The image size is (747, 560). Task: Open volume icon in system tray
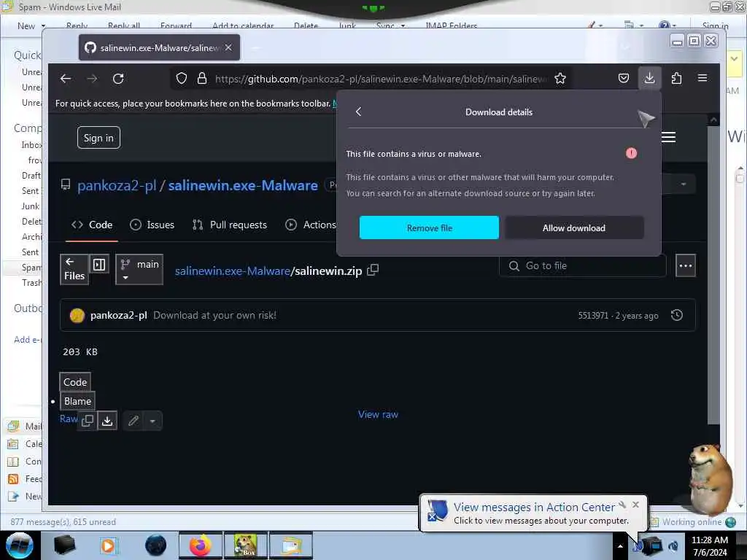coord(673,546)
